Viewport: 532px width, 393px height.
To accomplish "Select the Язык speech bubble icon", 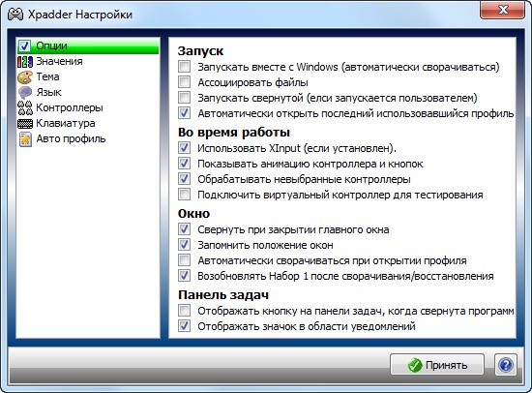I will (x=25, y=92).
